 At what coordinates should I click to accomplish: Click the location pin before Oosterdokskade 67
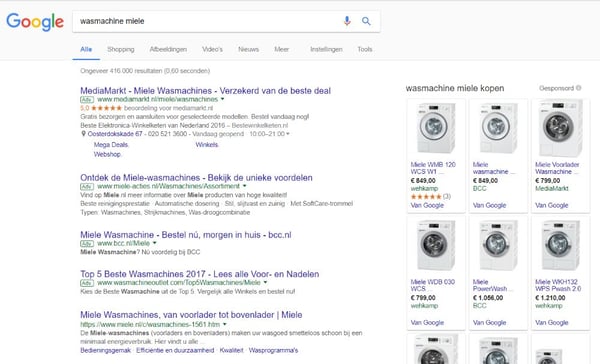pyautogui.click(x=83, y=134)
